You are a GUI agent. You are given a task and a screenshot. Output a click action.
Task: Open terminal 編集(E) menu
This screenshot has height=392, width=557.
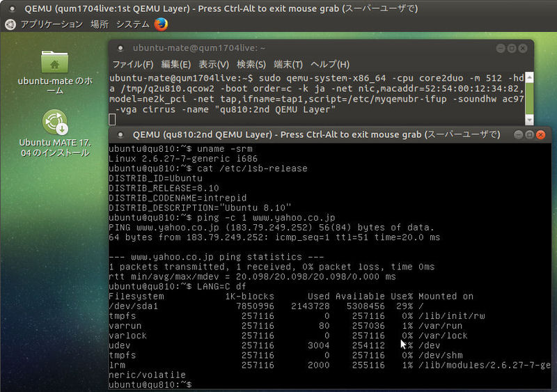[x=176, y=64]
